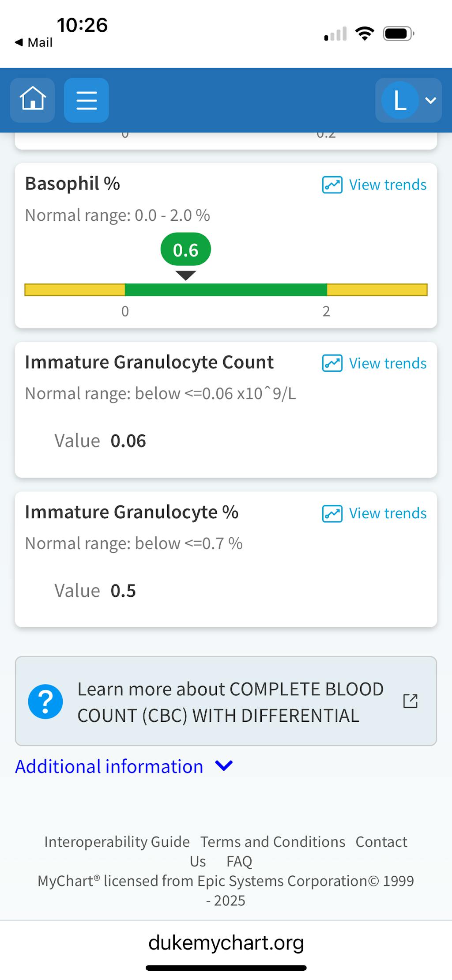Tap the dukemychart.org address bar
This screenshot has width=452, height=980.
(226, 942)
